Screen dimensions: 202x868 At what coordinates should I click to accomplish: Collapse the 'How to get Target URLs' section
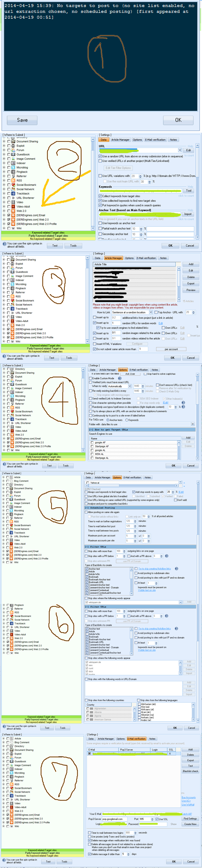[91, 430]
